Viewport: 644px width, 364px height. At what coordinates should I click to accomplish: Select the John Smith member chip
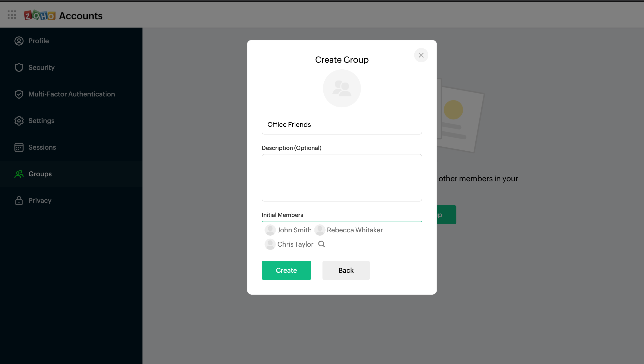point(288,230)
